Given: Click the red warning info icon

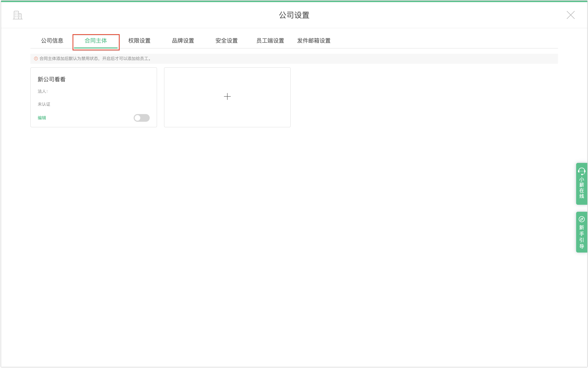Looking at the screenshot, I should pos(36,59).
